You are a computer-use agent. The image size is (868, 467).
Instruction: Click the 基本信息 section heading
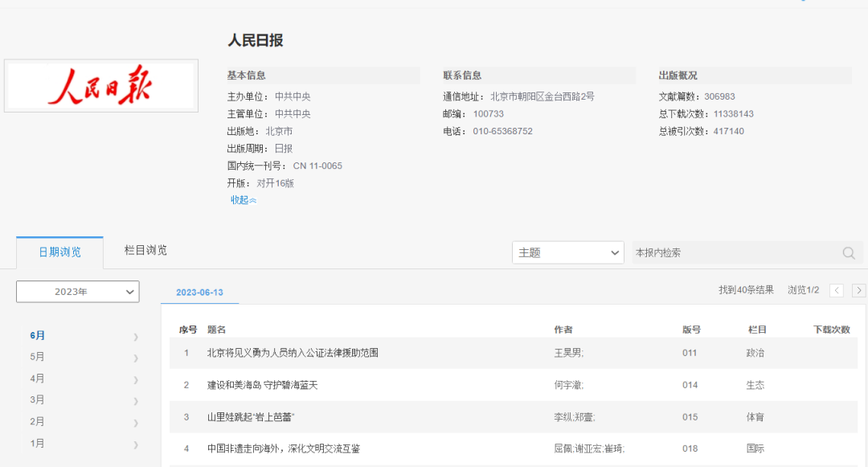pyautogui.click(x=247, y=76)
